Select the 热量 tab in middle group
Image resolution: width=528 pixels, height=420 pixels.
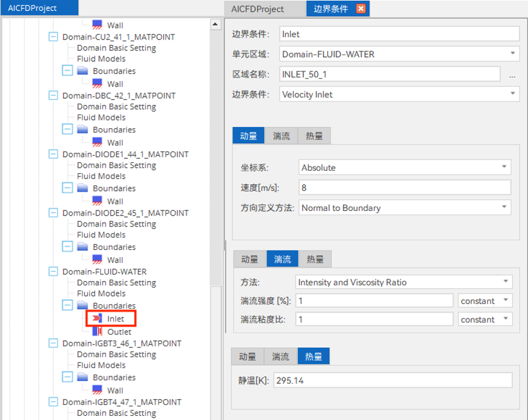(315, 259)
